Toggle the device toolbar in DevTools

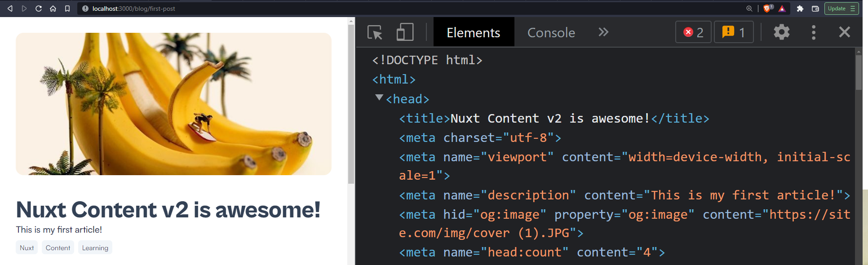pyautogui.click(x=405, y=32)
